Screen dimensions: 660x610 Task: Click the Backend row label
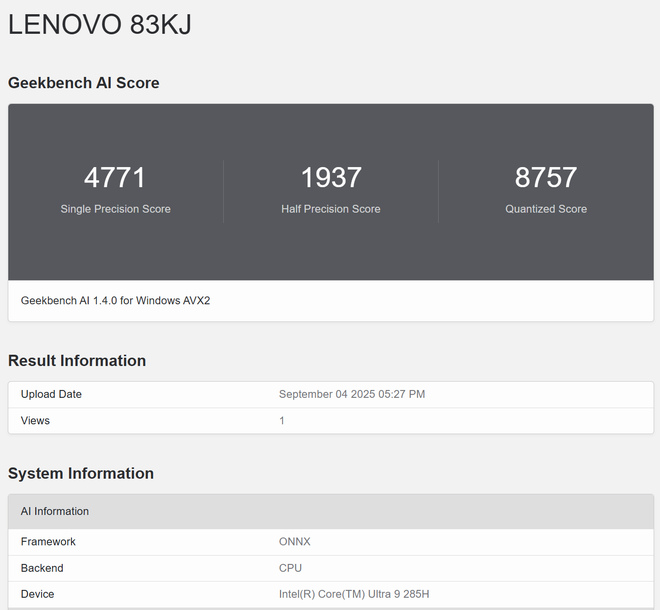pyautogui.click(x=42, y=568)
